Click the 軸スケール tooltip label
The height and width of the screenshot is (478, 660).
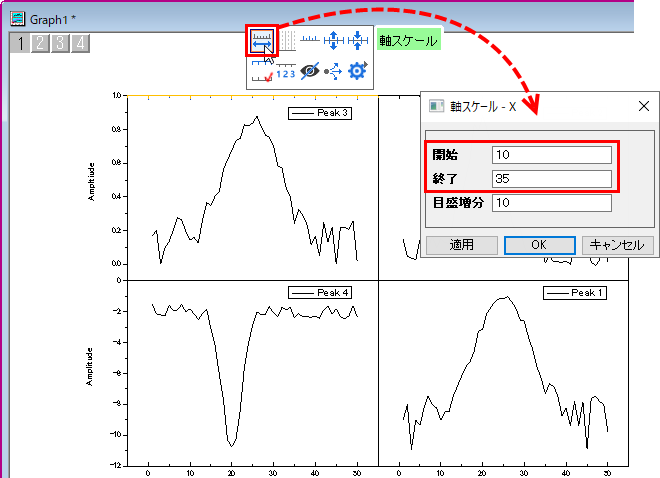coord(408,40)
